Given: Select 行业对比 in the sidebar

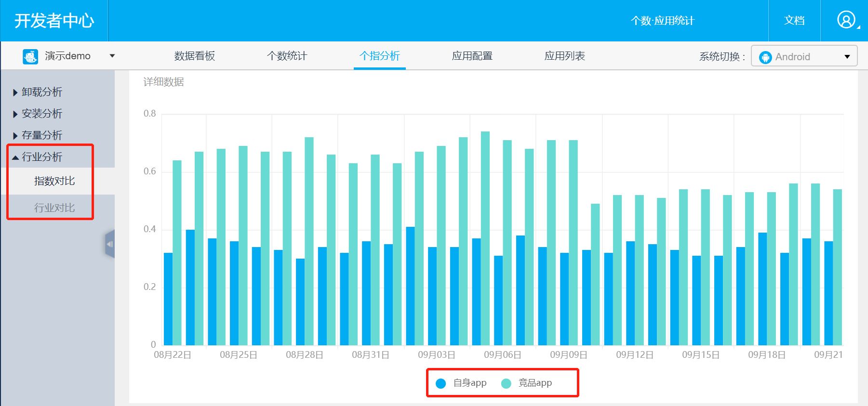Looking at the screenshot, I should [x=54, y=208].
